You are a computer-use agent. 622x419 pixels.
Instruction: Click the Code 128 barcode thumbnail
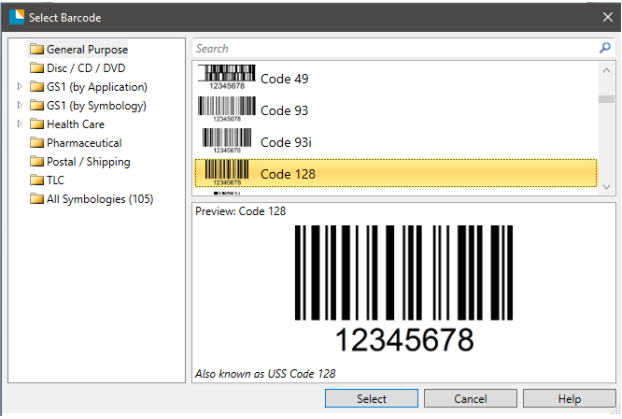click(x=227, y=172)
